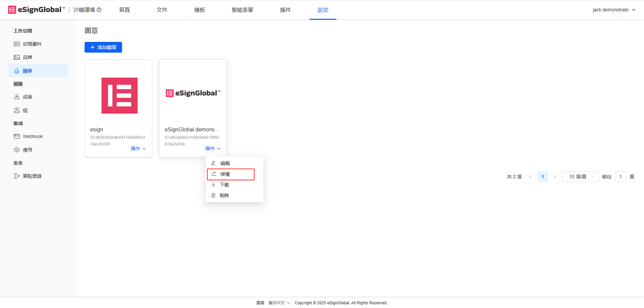Image resolution: width=644 pixels, height=308 pixels.
Task: Open Webhook integration settings
Action: tap(38, 136)
